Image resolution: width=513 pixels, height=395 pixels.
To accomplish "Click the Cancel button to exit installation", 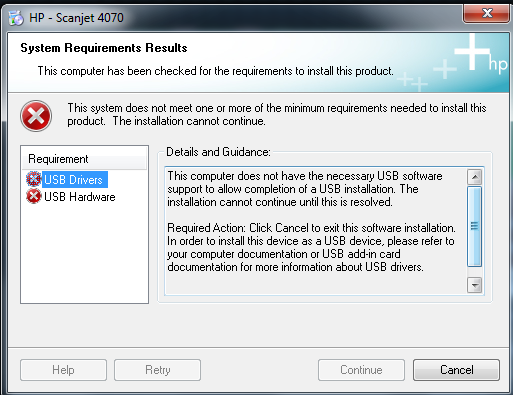I will click(456, 370).
